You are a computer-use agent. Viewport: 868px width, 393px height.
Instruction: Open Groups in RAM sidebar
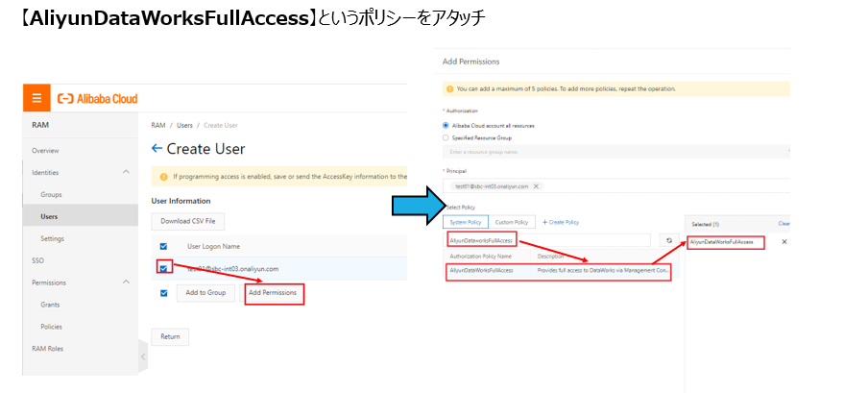tap(51, 194)
